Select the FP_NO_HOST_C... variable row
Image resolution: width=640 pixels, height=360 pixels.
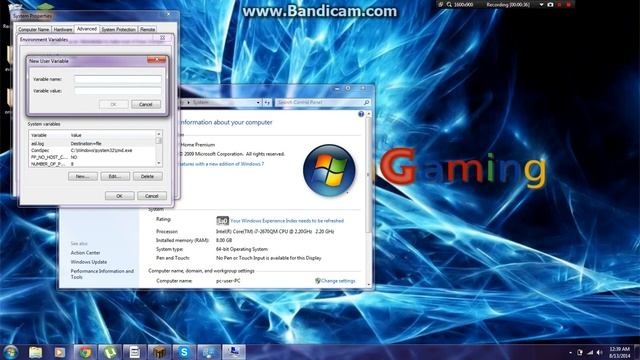(92, 157)
